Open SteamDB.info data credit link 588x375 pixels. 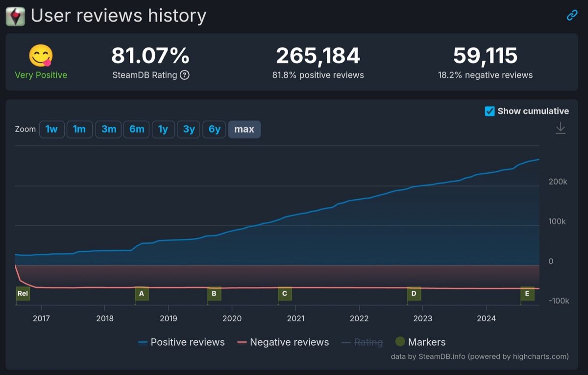pos(480,356)
